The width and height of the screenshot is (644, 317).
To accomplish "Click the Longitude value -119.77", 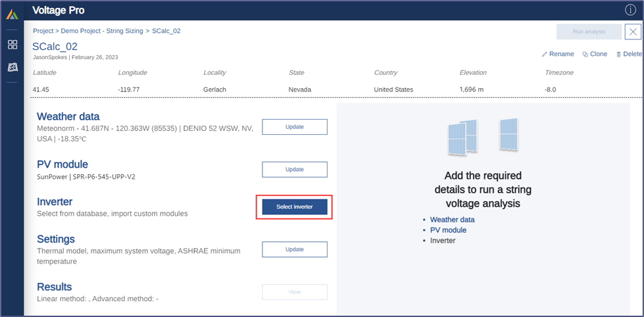I will tap(128, 89).
